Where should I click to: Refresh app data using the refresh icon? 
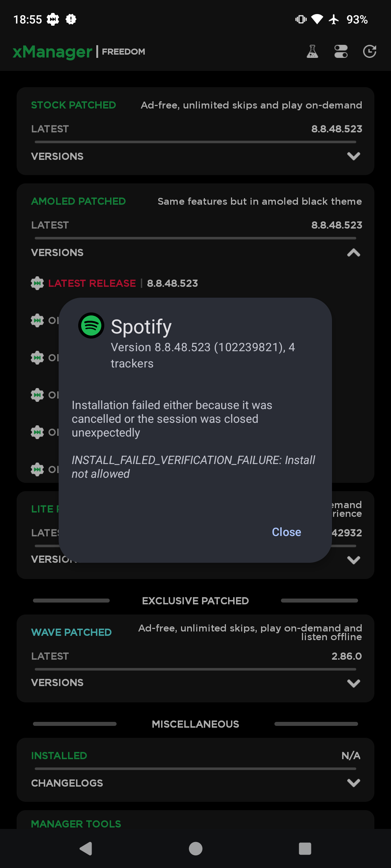click(x=370, y=51)
